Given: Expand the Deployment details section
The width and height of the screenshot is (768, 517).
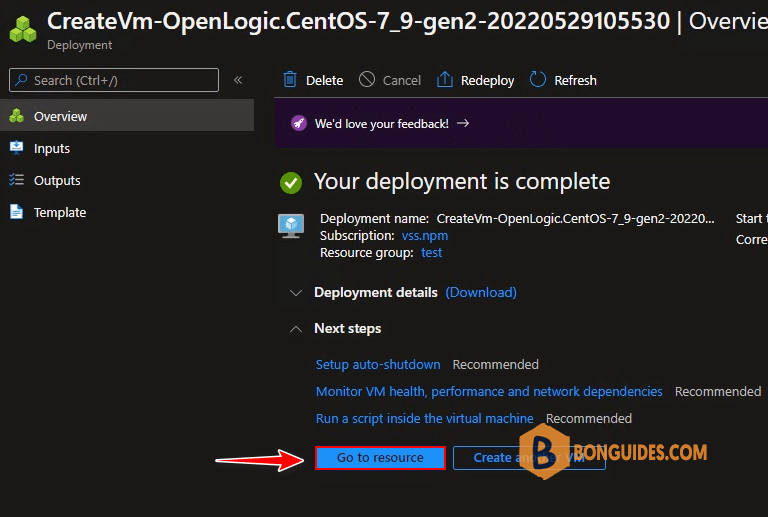Looking at the screenshot, I should coord(296,293).
